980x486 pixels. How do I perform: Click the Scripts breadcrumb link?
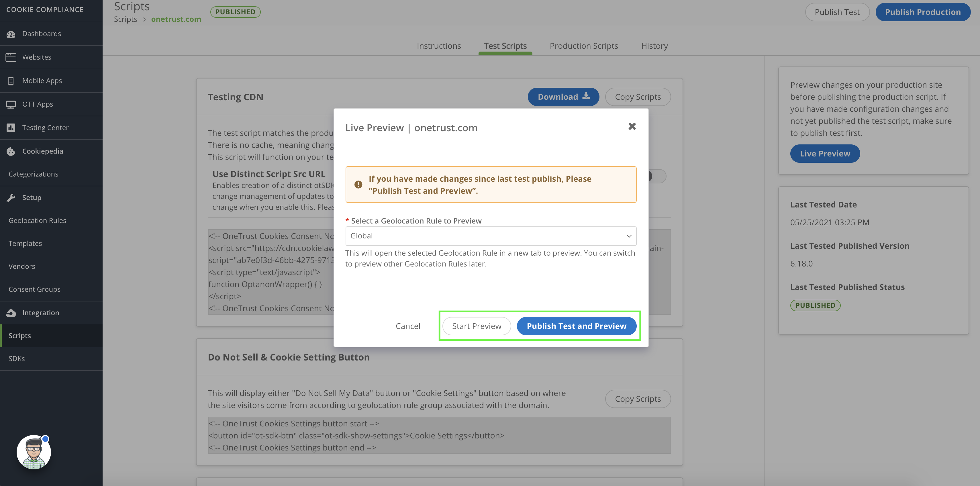(x=126, y=19)
